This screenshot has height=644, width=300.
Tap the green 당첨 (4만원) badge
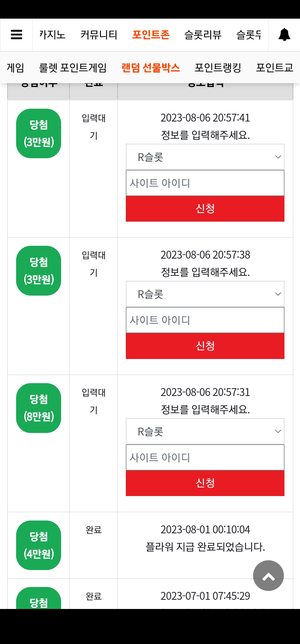coord(39,545)
